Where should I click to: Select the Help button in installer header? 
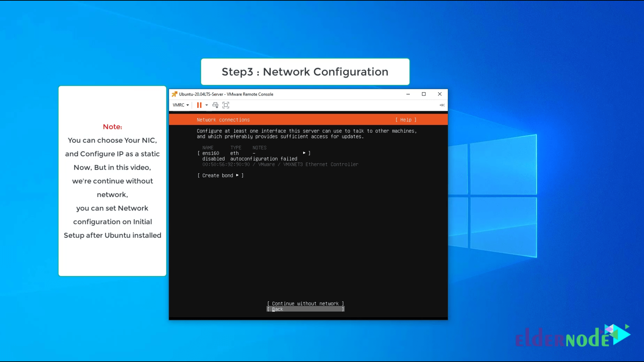click(406, 120)
